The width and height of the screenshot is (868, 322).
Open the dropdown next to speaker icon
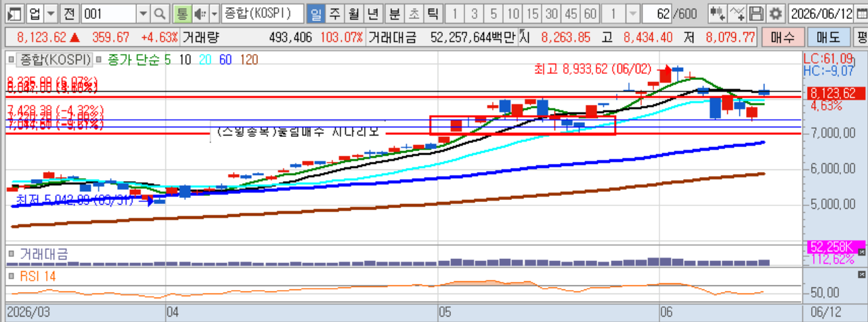click(215, 14)
